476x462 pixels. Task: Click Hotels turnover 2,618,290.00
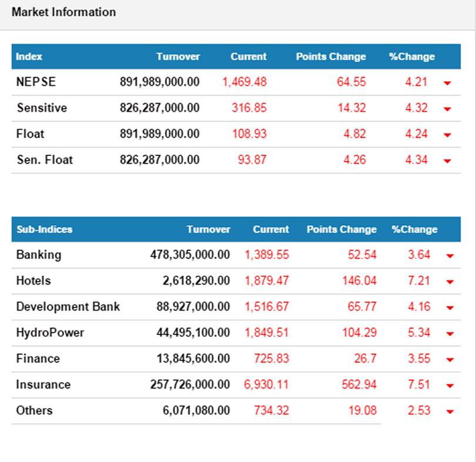(196, 281)
